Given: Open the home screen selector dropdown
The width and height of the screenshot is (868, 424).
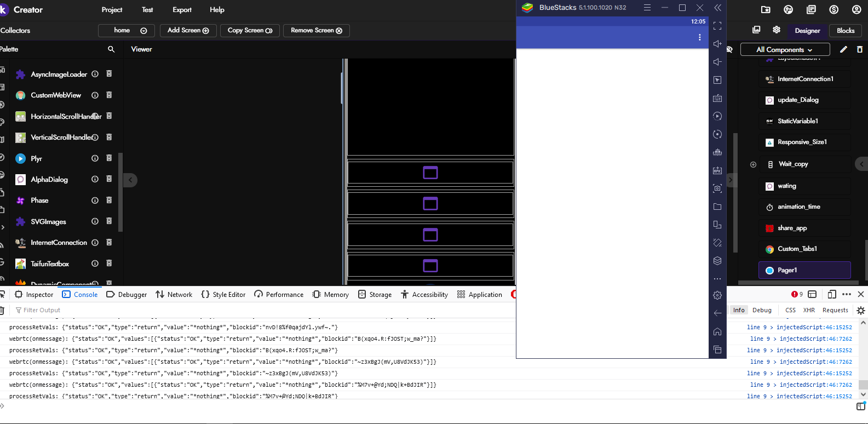Looking at the screenshot, I should [127, 31].
